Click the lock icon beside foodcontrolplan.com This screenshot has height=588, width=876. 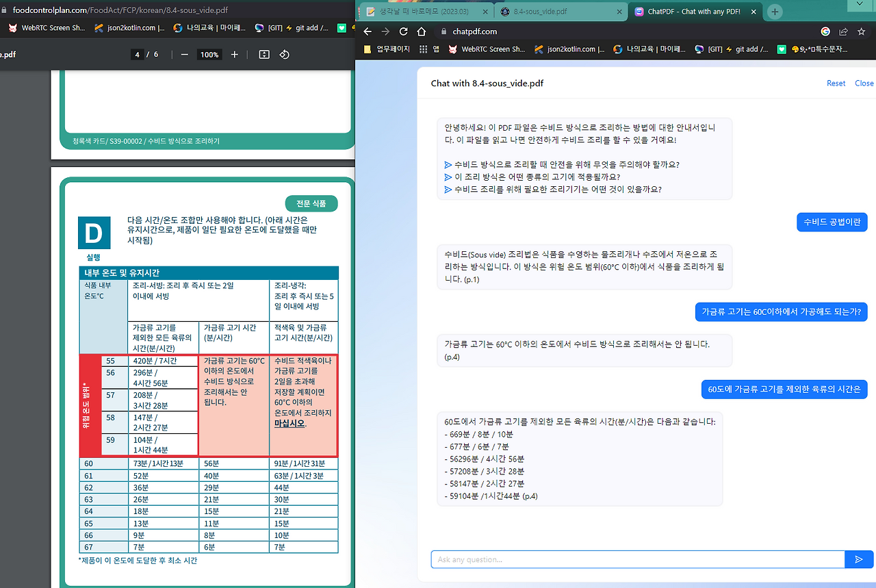click(5, 10)
